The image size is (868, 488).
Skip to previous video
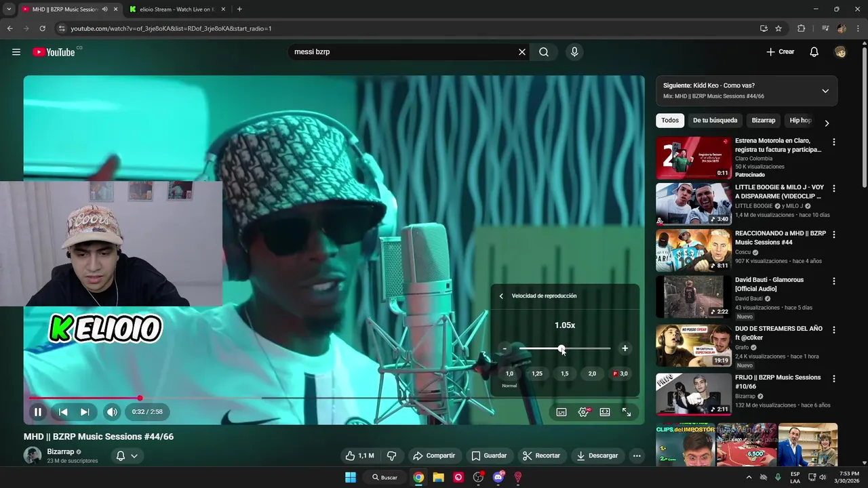(x=63, y=411)
